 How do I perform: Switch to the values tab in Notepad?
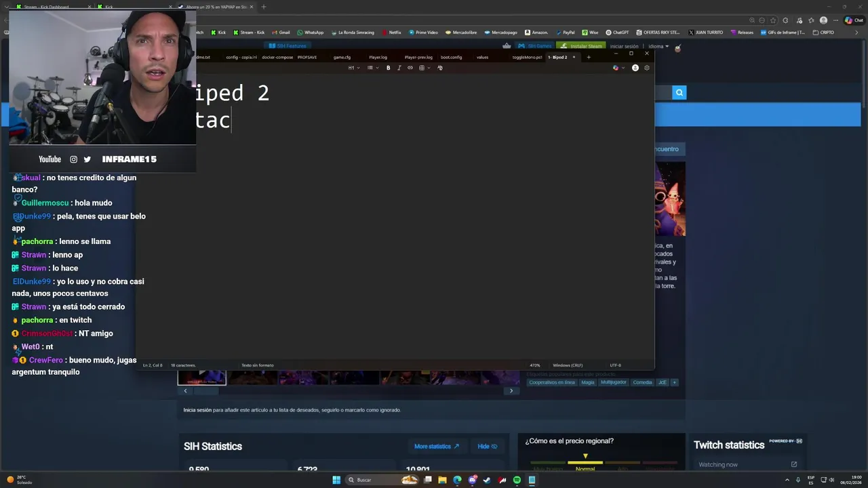click(482, 57)
